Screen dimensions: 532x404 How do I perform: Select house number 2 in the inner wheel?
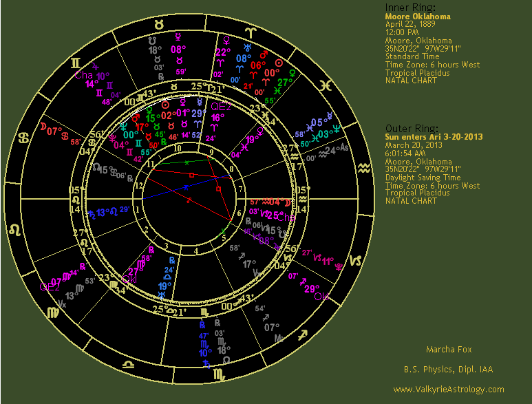[146, 229]
